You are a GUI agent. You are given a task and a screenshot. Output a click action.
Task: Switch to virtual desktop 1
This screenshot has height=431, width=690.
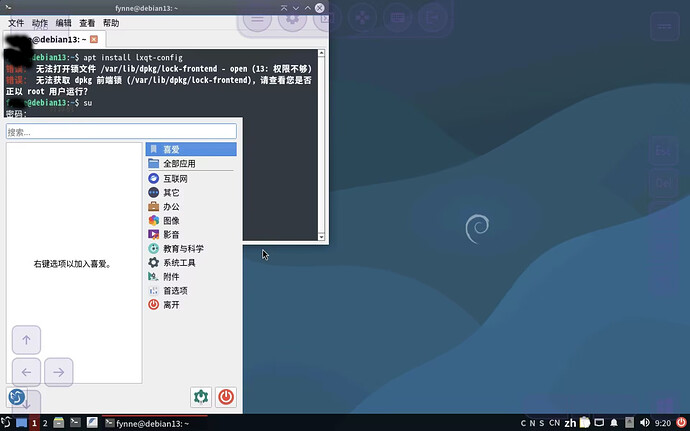34,423
